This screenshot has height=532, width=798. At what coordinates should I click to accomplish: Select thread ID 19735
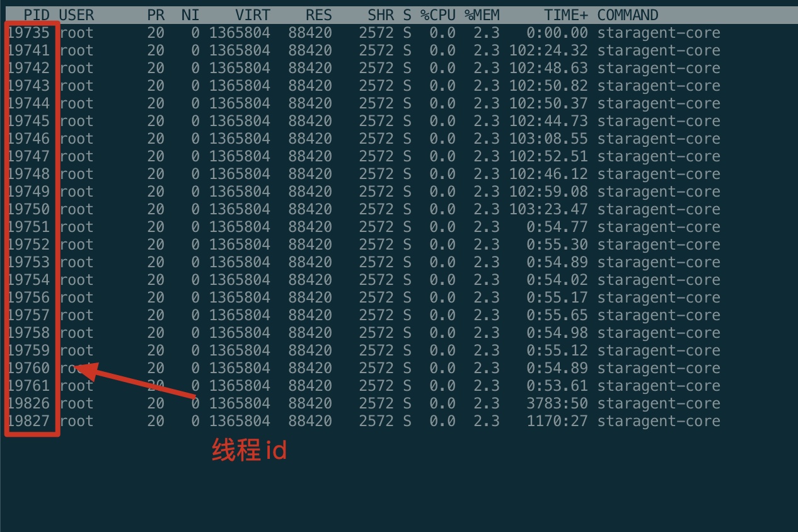click(29, 33)
